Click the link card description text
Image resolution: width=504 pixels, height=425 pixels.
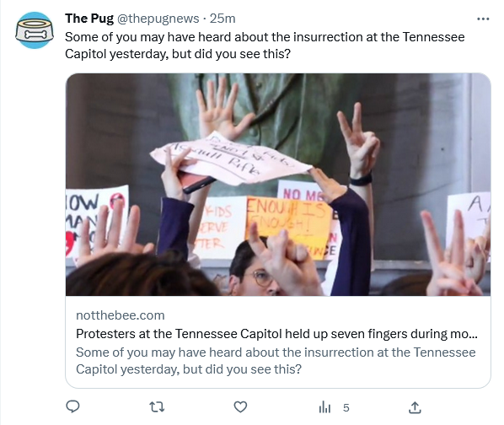point(276,361)
